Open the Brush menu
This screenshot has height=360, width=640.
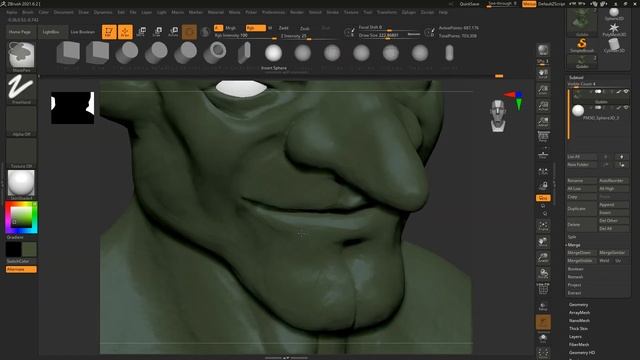28,12
